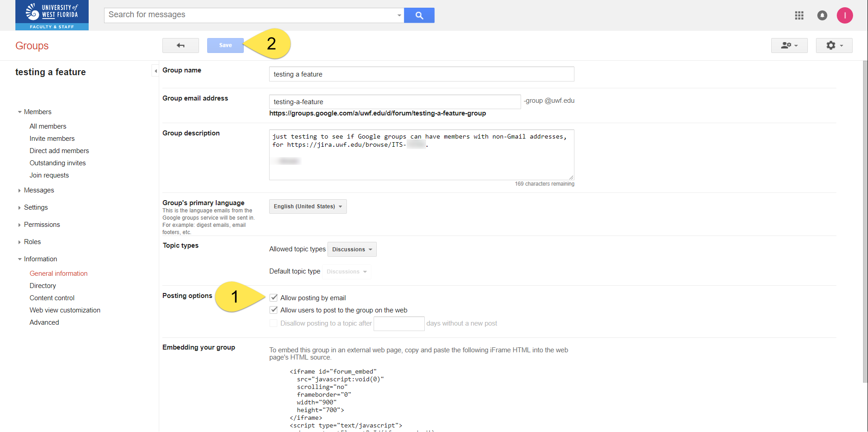Open the Groups heading link
The image size is (868, 432).
(x=32, y=46)
